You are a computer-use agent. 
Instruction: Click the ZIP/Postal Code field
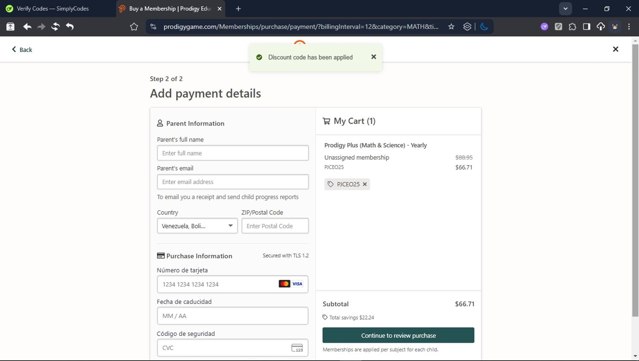tap(275, 226)
